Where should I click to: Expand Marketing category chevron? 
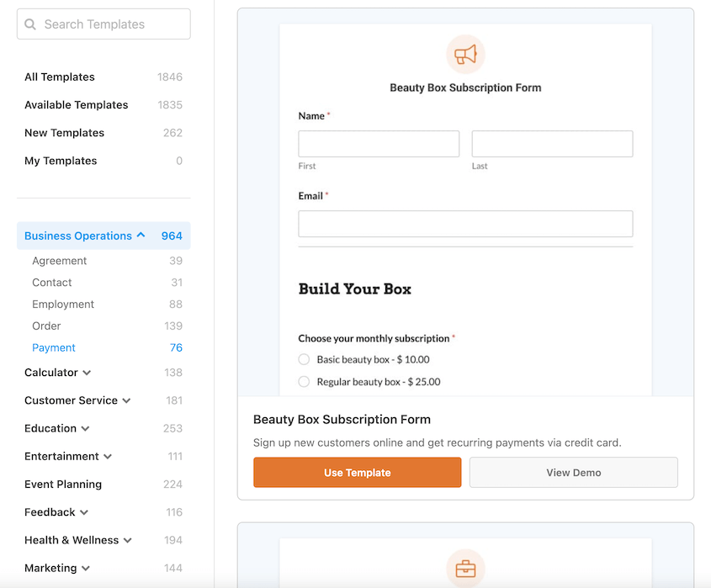click(86, 569)
